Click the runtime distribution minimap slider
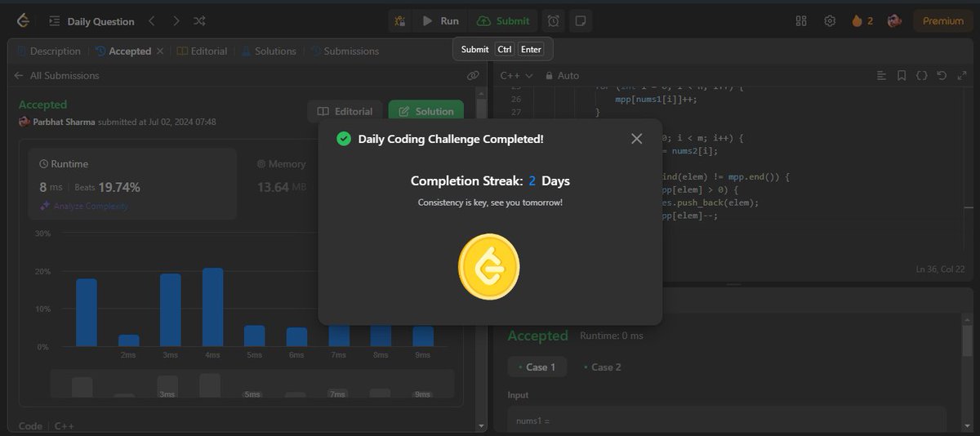This screenshot has width=980, height=436. (x=252, y=384)
